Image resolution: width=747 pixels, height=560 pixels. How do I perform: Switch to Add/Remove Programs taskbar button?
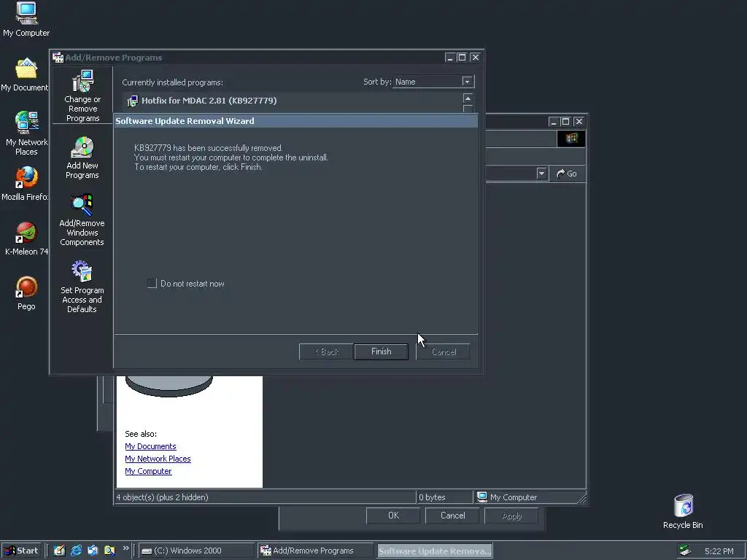pos(315,551)
